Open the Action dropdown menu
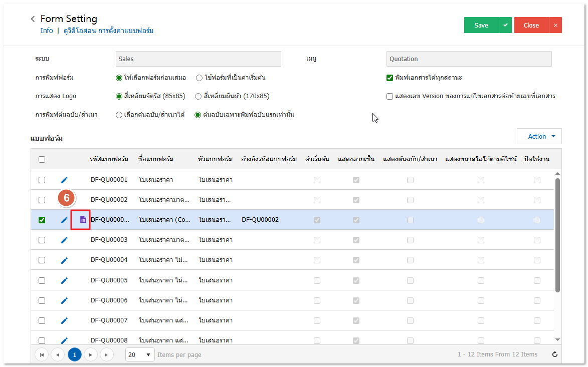The height and width of the screenshot is (367, 588). tap(539, 136)
